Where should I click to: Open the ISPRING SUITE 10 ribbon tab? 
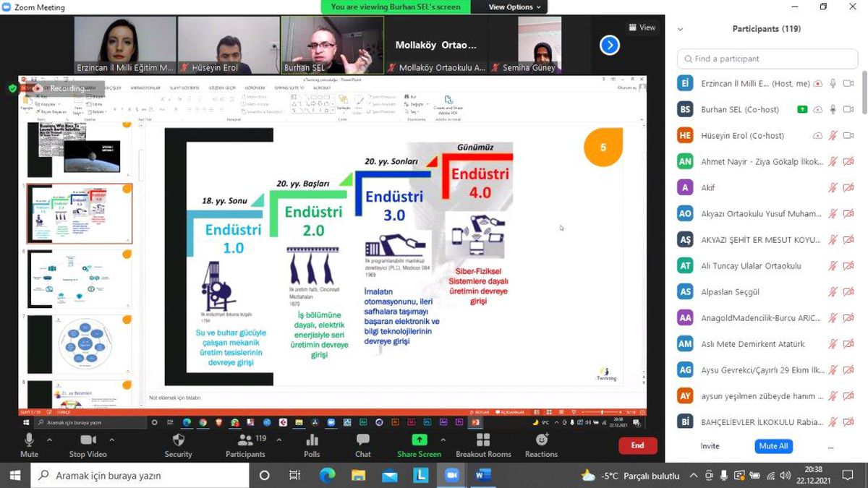(291, 87)
